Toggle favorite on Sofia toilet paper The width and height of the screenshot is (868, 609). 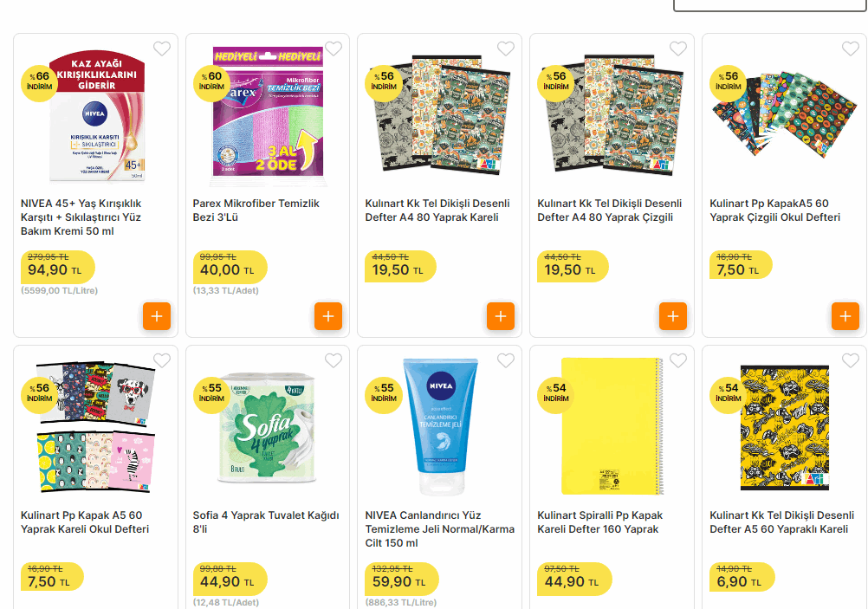[334, 360]
